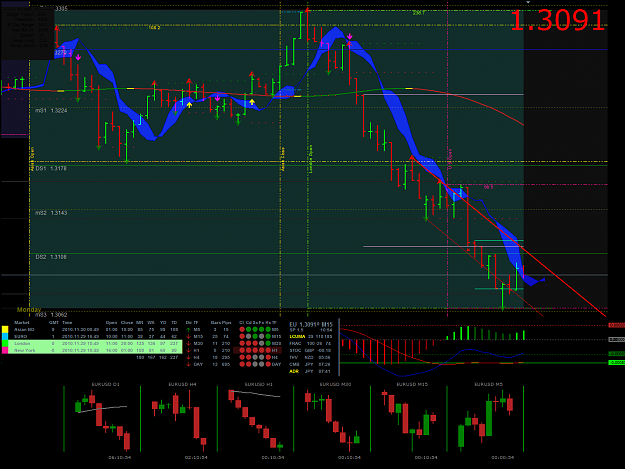Select the mS1 1.3224 pivot label
625x469 pixels.
click(51, 110)
